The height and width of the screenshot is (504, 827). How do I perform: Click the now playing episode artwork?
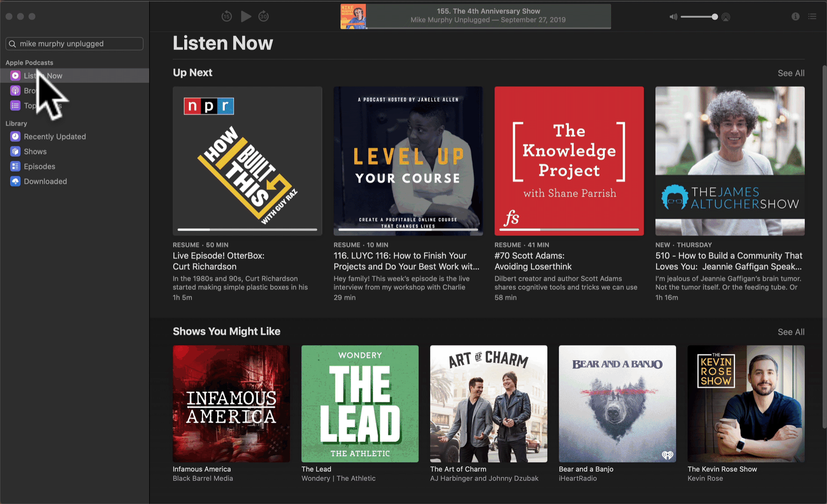(353, 16)
